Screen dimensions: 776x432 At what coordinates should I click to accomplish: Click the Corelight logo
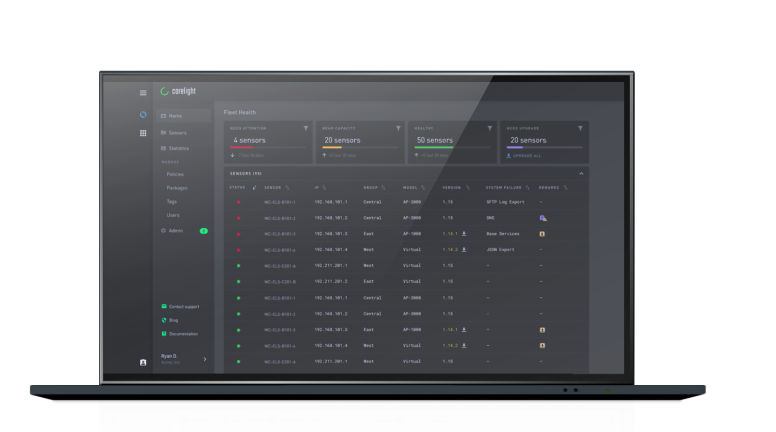pos(178,91)
